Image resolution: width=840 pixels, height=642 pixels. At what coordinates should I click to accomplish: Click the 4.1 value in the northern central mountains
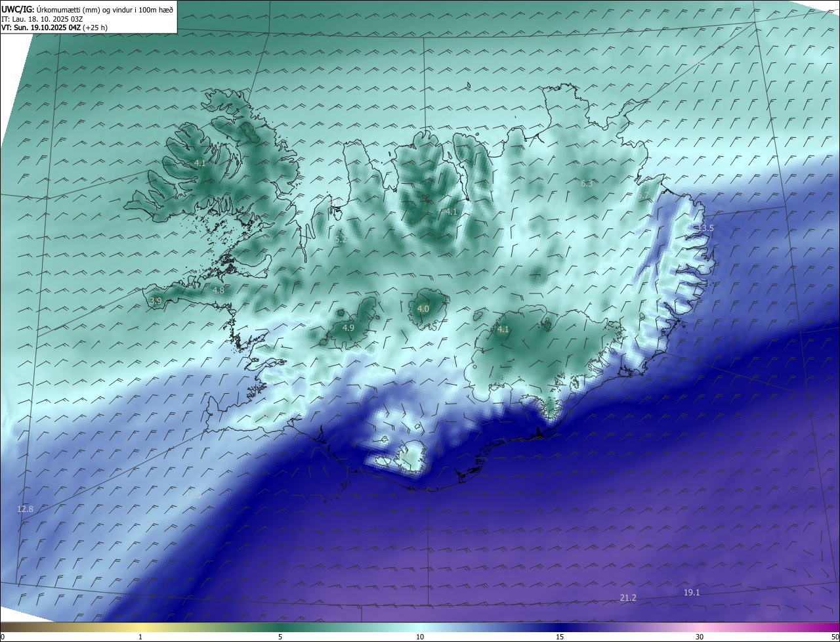[451, 212]
